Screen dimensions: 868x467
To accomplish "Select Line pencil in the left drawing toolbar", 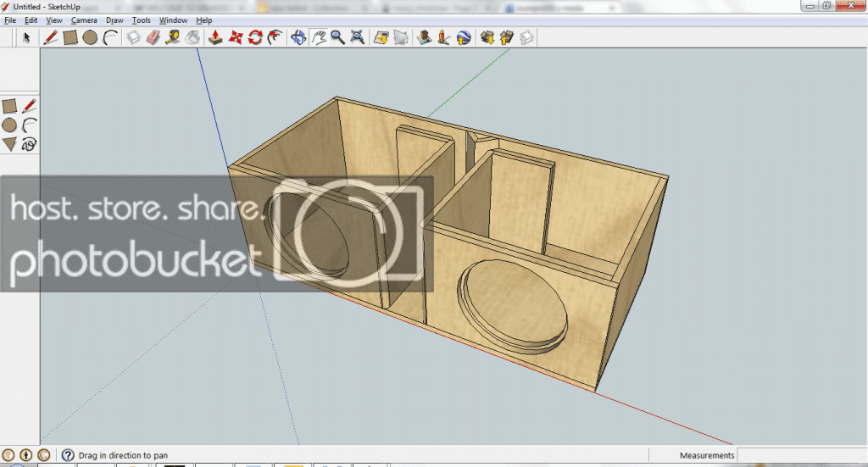I will [x=30, y=106].
